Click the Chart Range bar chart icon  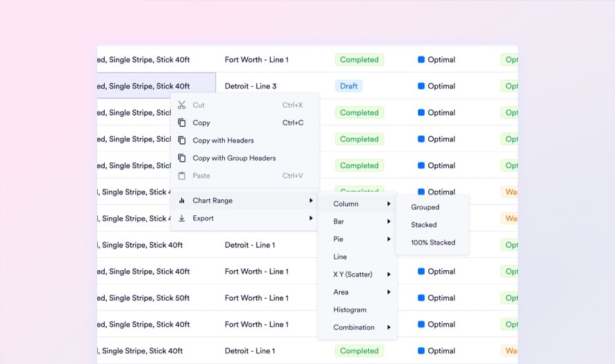181,201
